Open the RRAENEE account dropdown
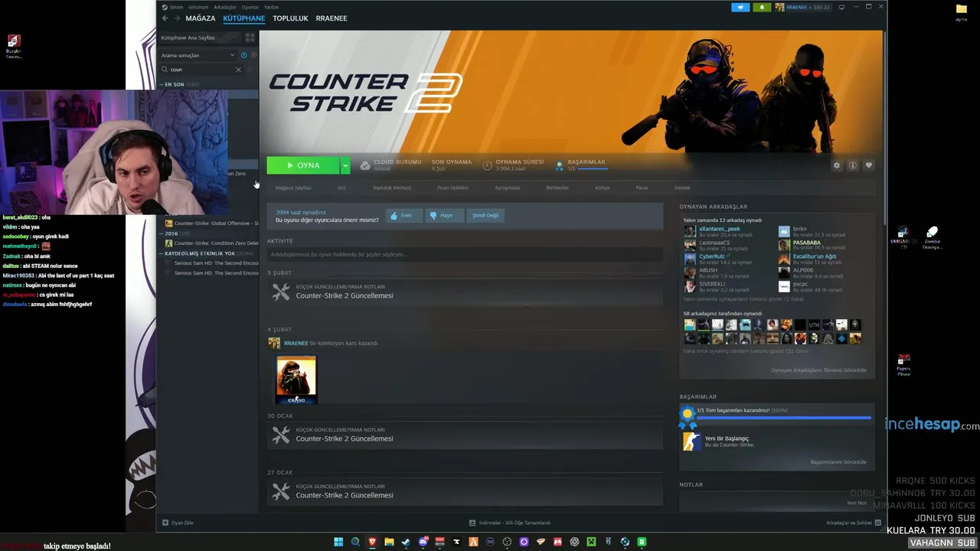 (802, 7)
